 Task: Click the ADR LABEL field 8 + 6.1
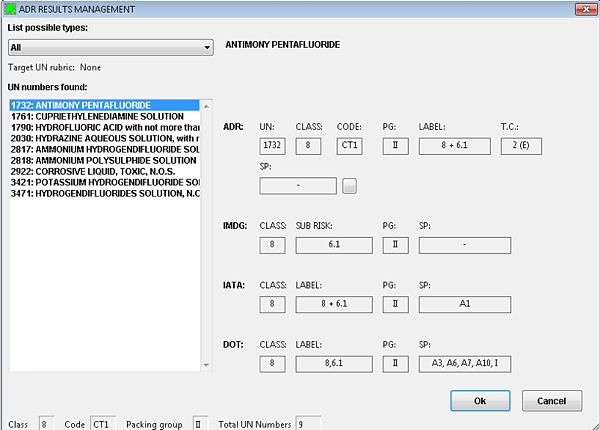(455, 146)
